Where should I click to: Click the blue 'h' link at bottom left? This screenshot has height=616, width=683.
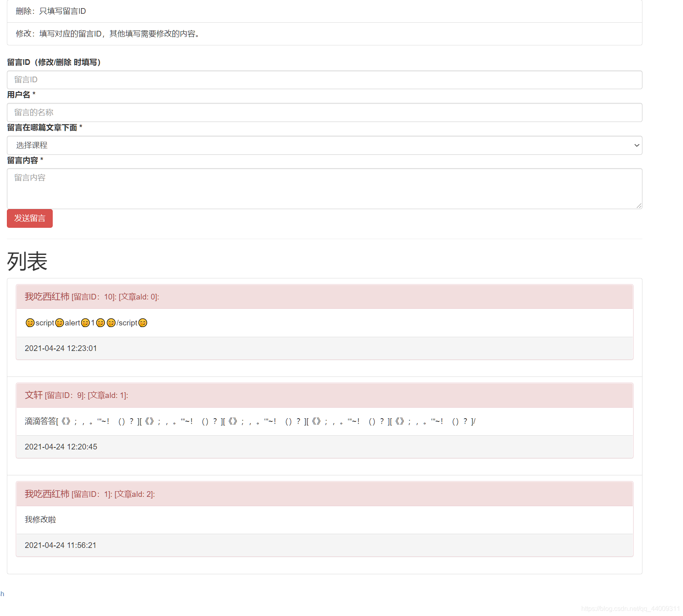(2, 594)
